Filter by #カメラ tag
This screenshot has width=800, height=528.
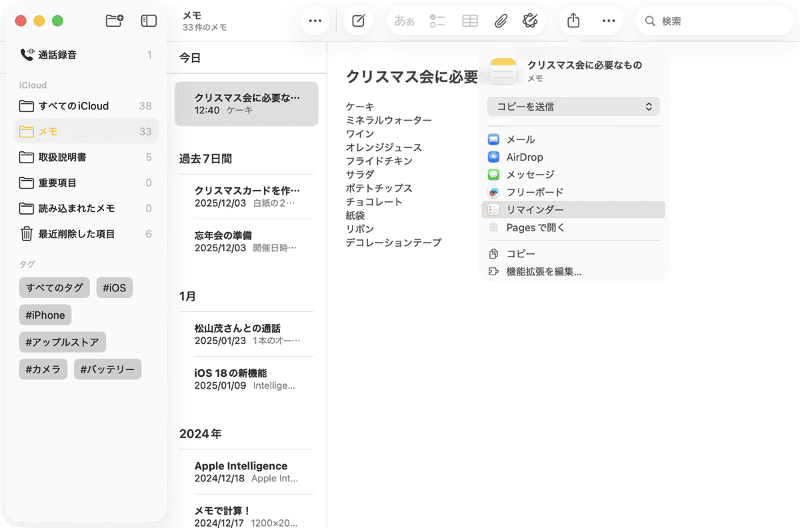click(x=43, y=369)
